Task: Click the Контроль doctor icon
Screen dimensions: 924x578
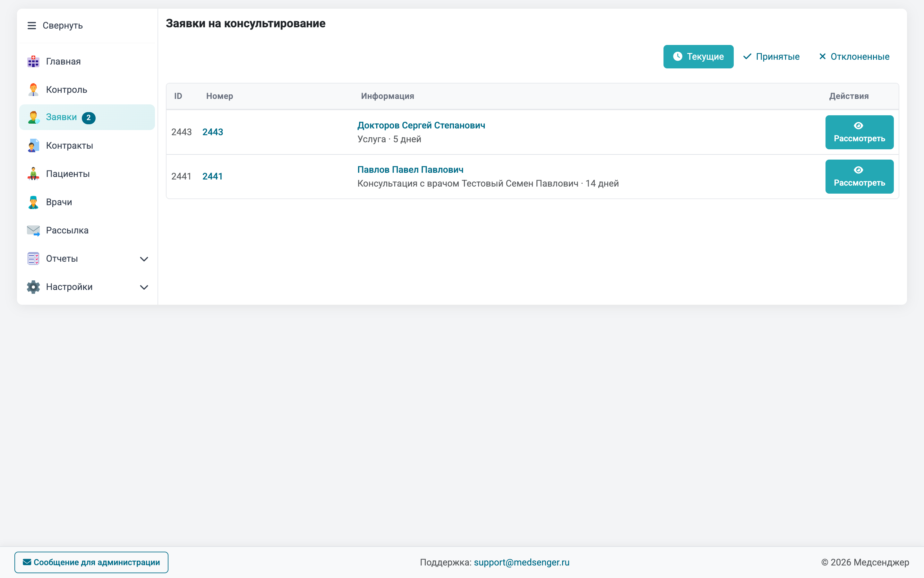Action: 33,90
